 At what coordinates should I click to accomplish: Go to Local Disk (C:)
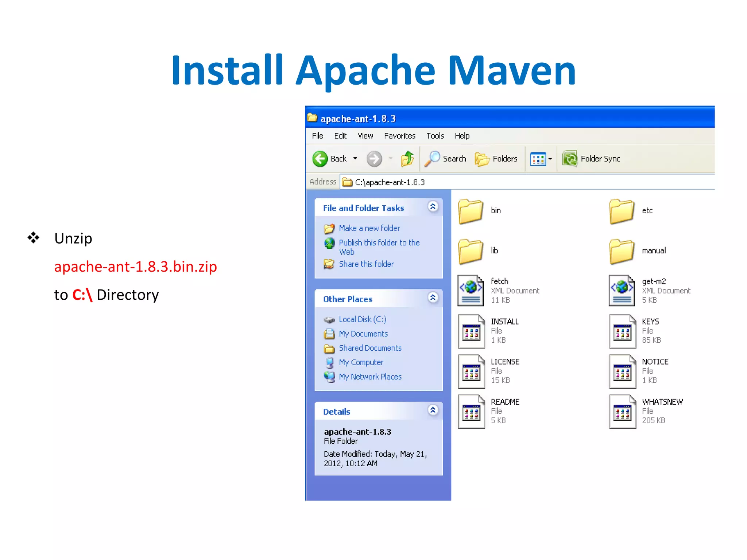(362, 320)
